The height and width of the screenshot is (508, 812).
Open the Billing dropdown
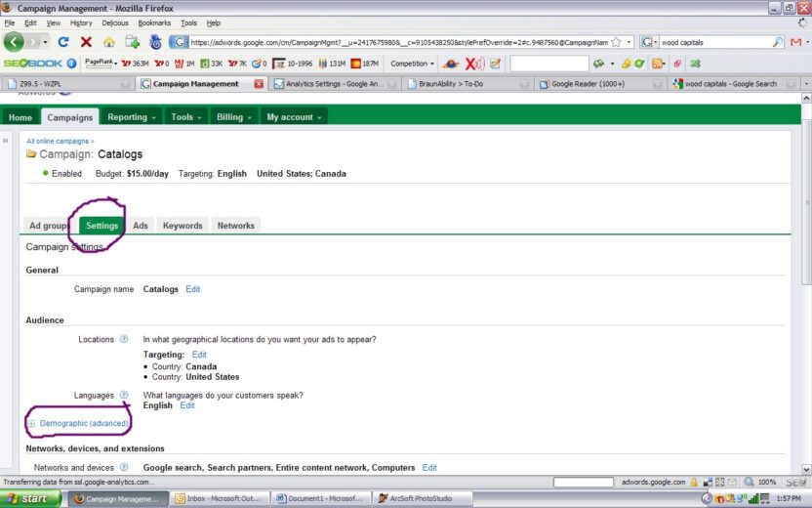click(x=234, y=117)
